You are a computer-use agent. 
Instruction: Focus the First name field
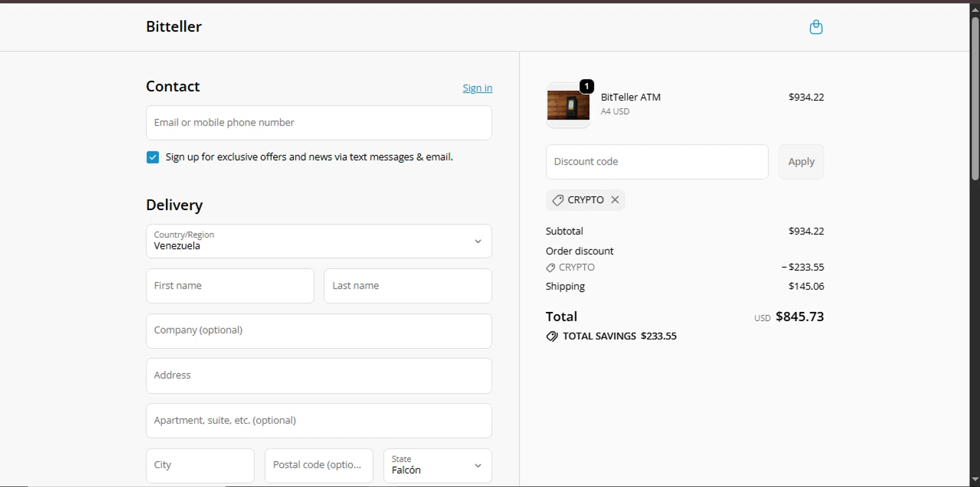coord(230,286)
